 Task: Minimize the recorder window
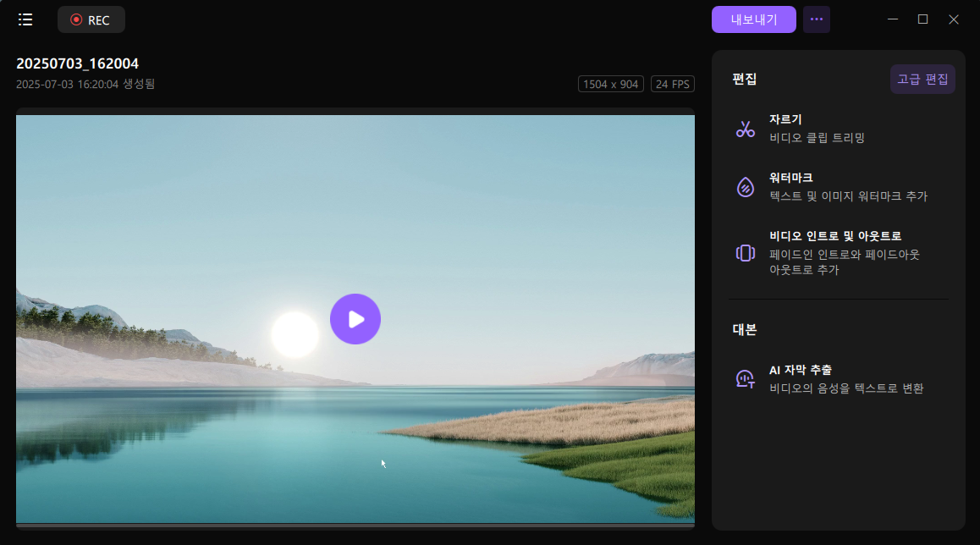892,19
